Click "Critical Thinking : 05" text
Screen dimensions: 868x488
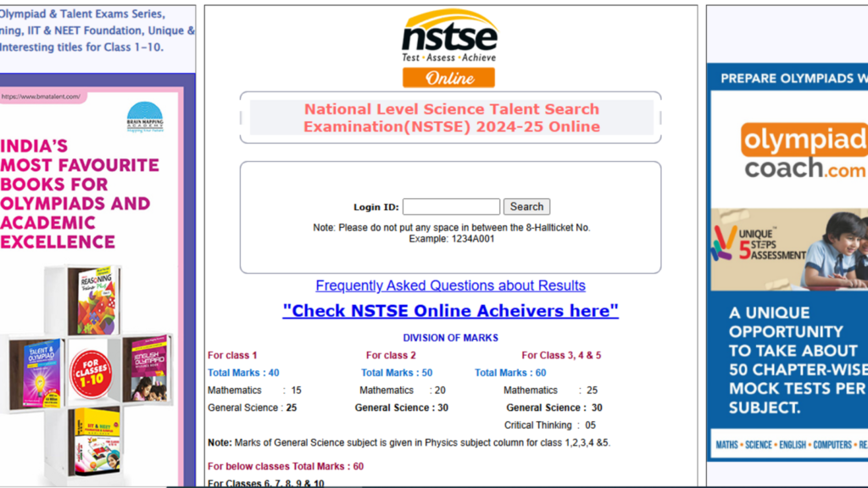[x=549, y=425]
